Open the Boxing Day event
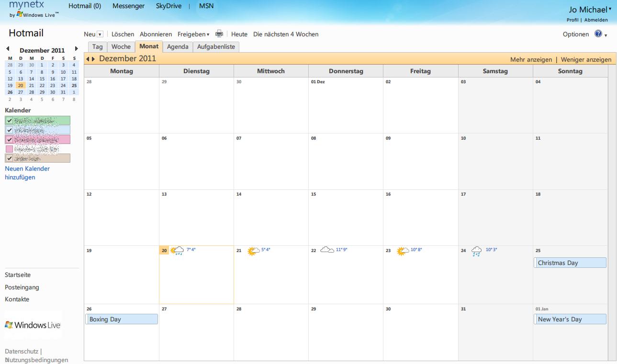The image size is (617, 364). (x=122, y=319)
